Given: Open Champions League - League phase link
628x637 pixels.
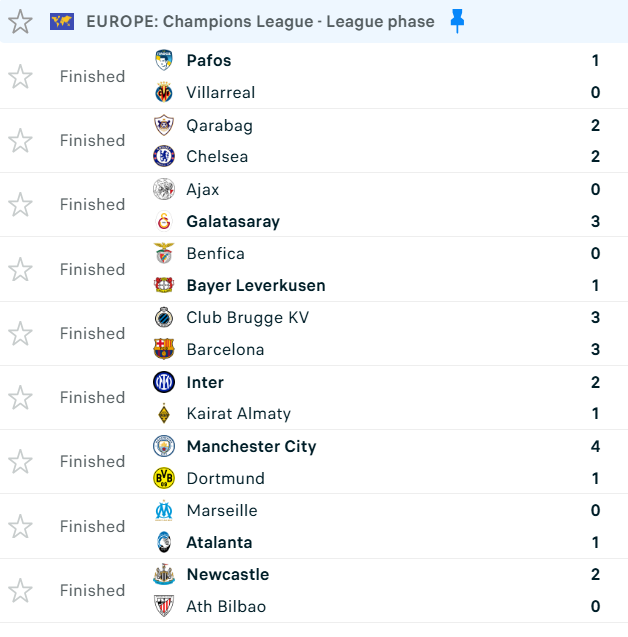Looking at the screenshot, I should 260,21.
